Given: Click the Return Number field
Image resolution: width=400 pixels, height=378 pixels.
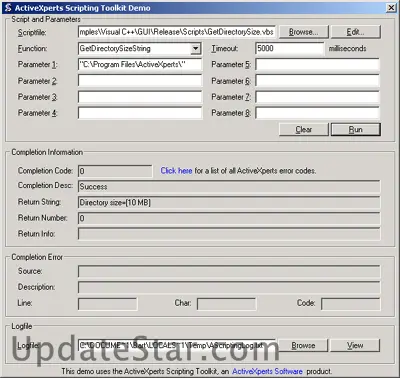Looking at the screenshot, I should click(x=229, y=218).
